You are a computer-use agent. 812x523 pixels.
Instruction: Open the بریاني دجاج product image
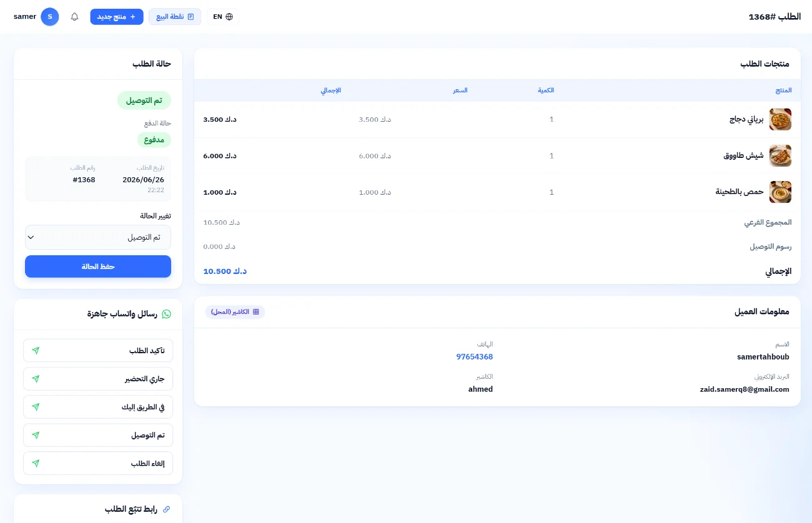coord(780,119)
